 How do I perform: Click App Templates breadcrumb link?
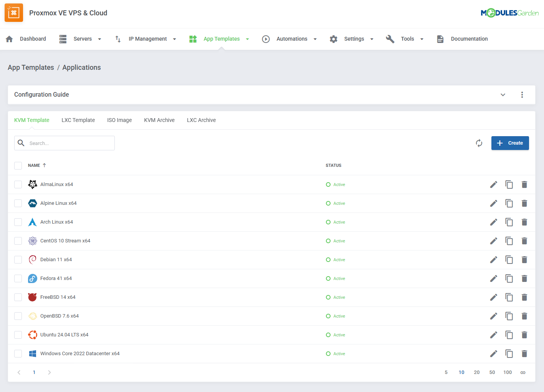[31, 68]
